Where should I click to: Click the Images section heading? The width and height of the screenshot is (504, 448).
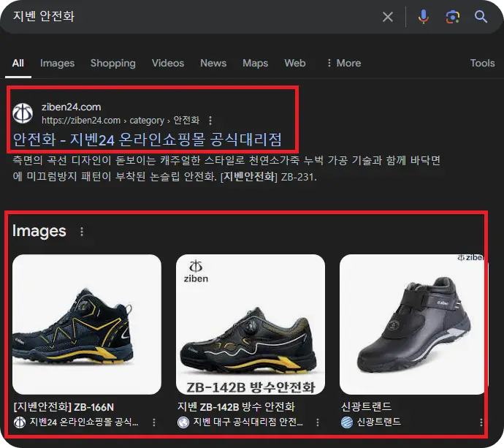[x=39, y=231]
